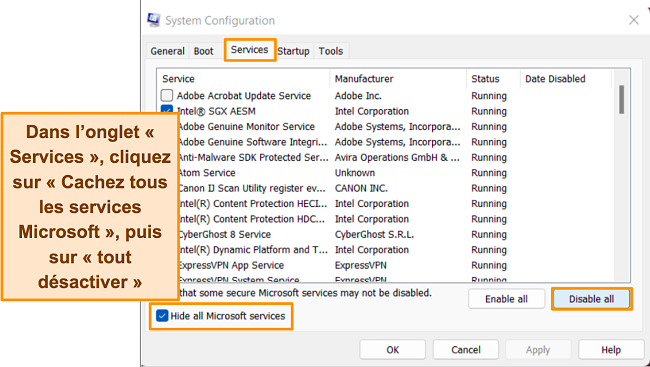The width and height of the screenshot is (650, 367).
Task: Switch to the Tools tab
Action: [331, 51]
